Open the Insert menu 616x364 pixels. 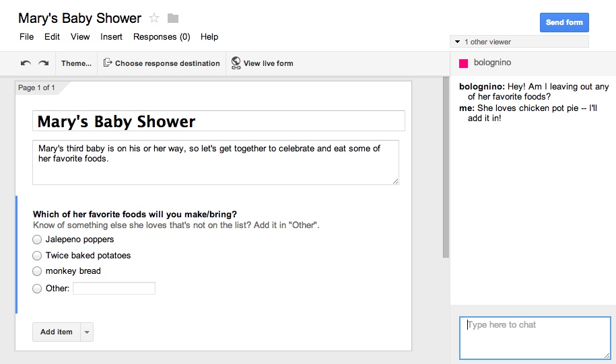coord(111,37)
